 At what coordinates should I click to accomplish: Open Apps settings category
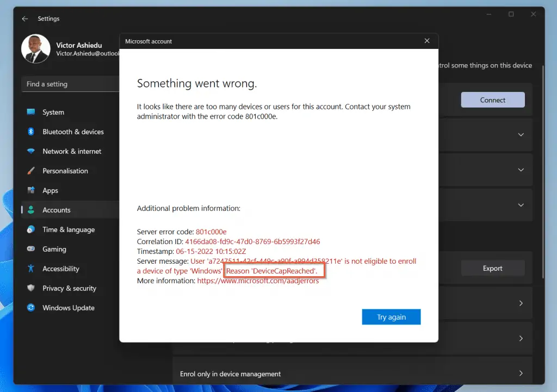point(70,190)
